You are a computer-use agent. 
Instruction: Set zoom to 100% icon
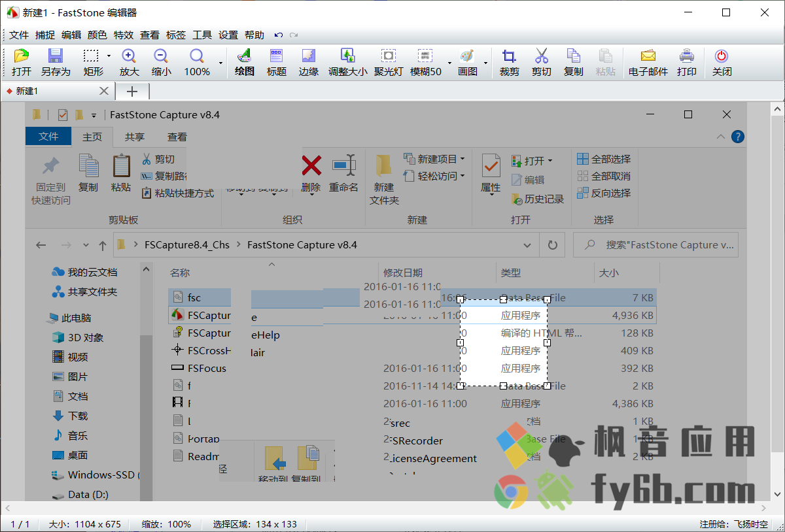(196, 62)
